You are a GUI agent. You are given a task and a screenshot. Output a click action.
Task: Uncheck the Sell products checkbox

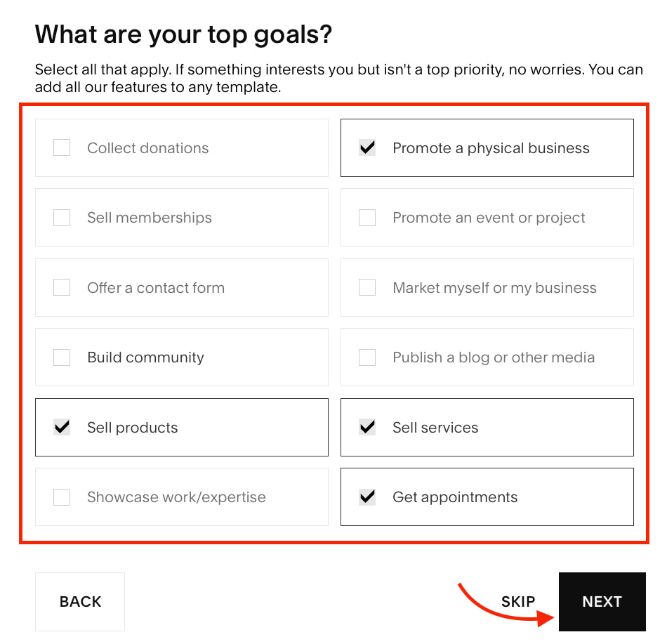coord(62,427)
